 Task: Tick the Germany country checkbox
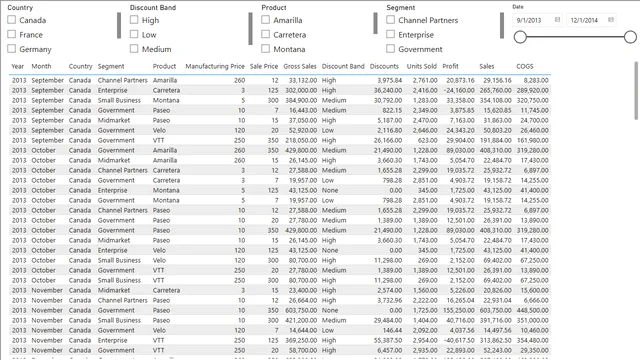point(11,49)
